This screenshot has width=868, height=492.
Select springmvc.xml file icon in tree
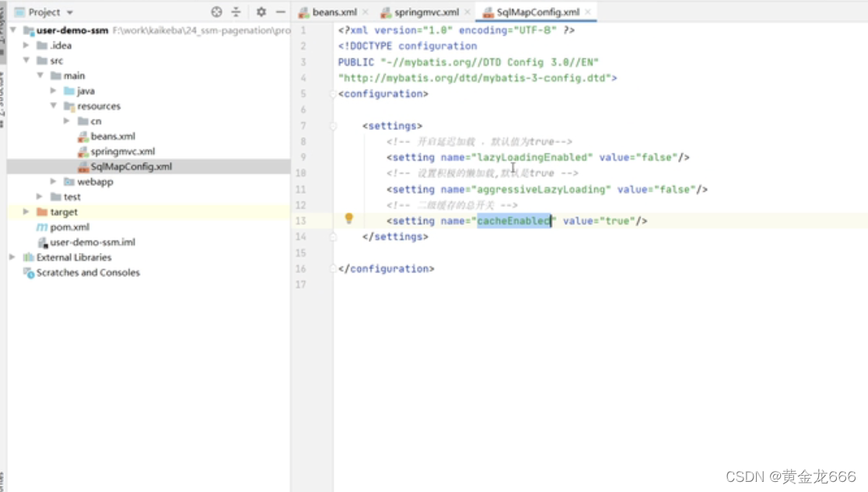coord(83,151)
